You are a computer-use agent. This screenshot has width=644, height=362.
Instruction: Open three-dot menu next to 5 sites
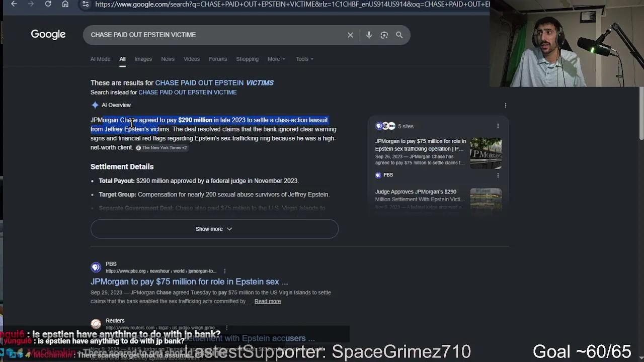pos(498,126)
